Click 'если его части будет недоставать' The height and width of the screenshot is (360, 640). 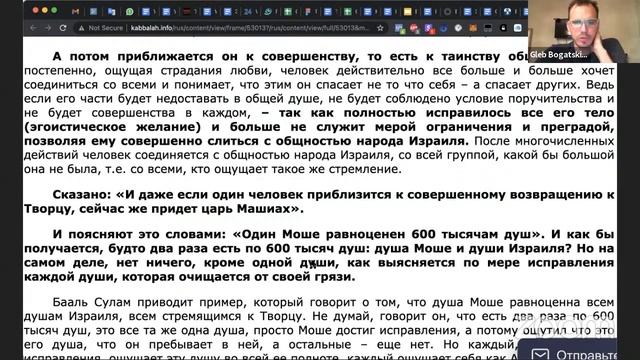[x=129, y=99]
